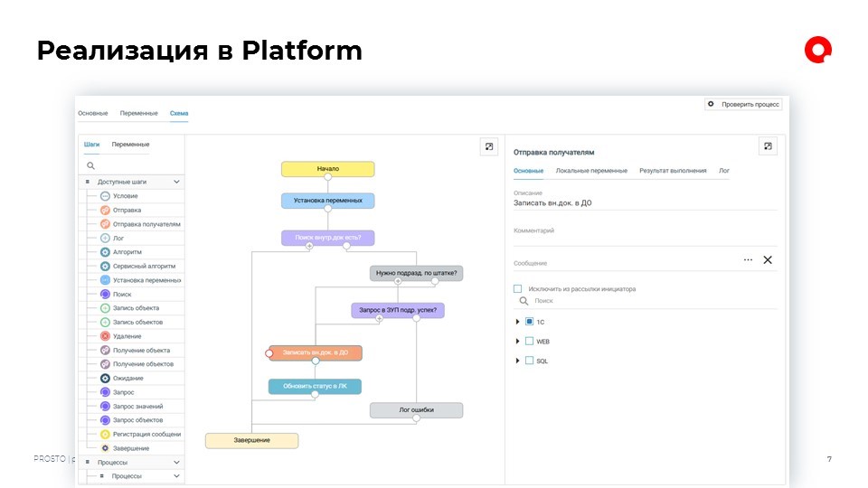Image resolution: width=868 pixels, height=488 pixels.
Task: Check the WEB checkbox
Action: pos(530,342)
